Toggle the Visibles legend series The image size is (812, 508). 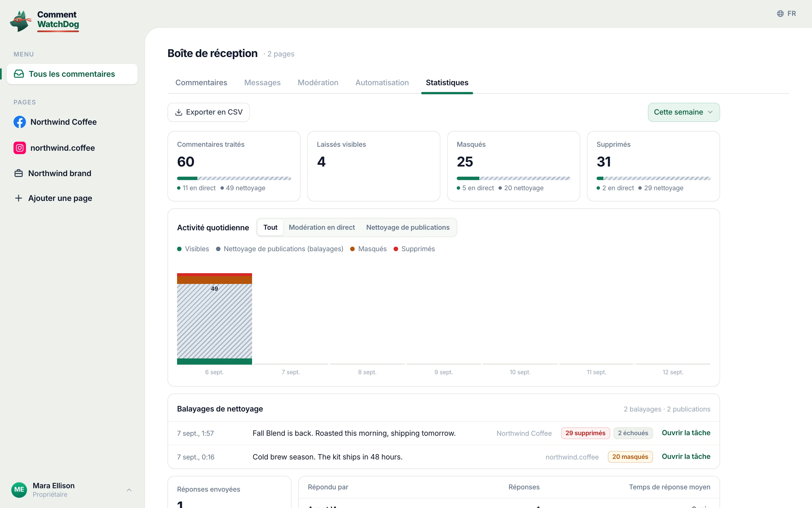pyautogui.click(x=193, y=249)
